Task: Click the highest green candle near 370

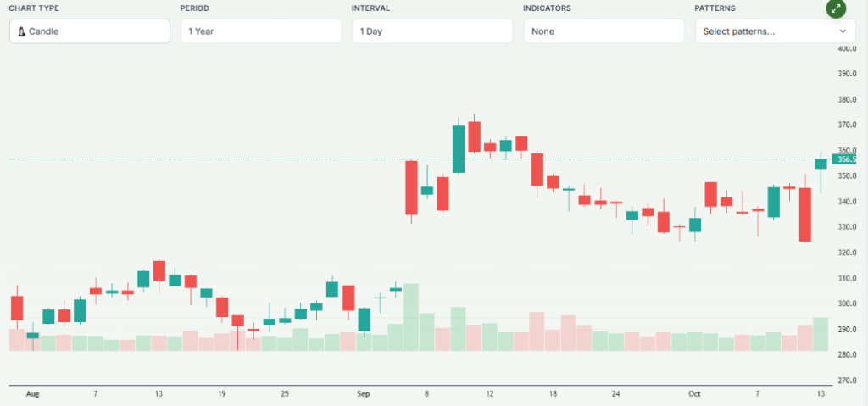Action: 459,149
